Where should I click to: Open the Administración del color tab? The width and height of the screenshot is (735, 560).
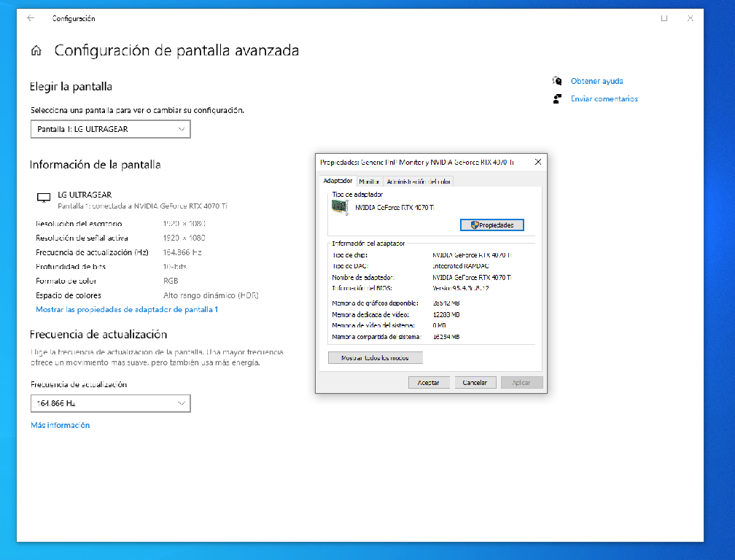pyautogui.click(x=419, y=182)
